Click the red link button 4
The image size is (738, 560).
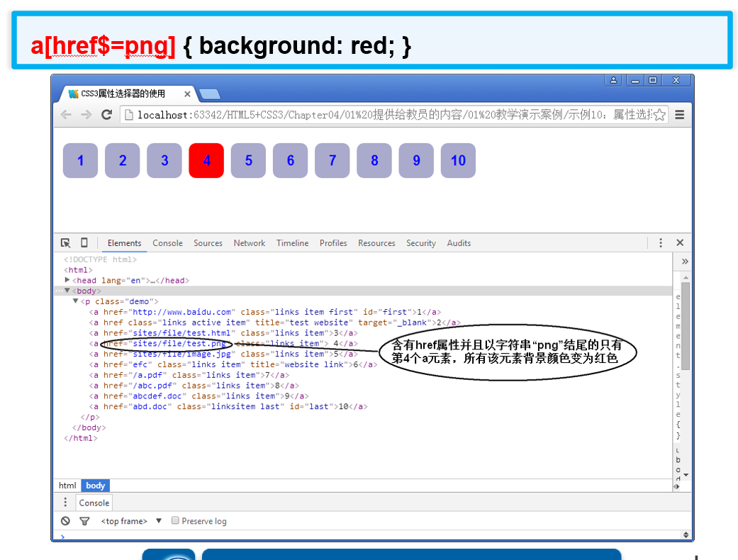tap(206, 160)
